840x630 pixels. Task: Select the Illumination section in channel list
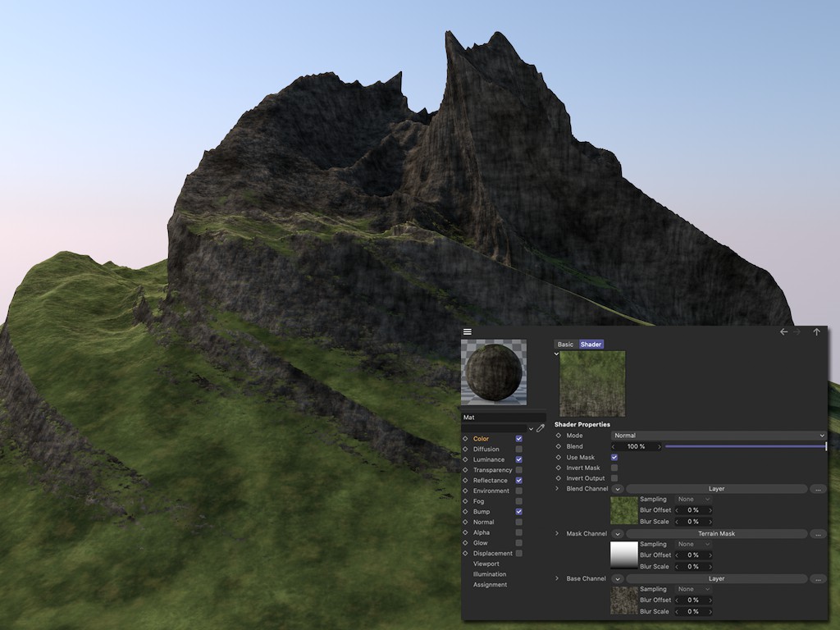click(490, 574)
